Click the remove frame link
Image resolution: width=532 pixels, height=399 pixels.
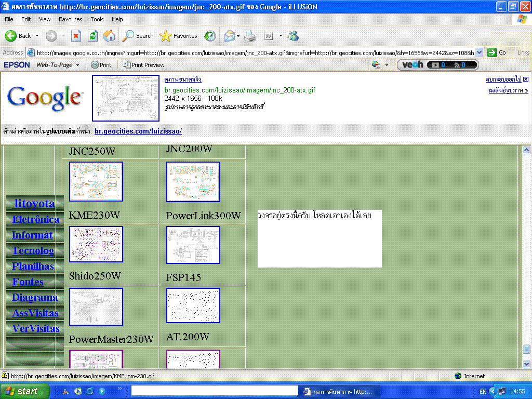(x=503, y=79)
